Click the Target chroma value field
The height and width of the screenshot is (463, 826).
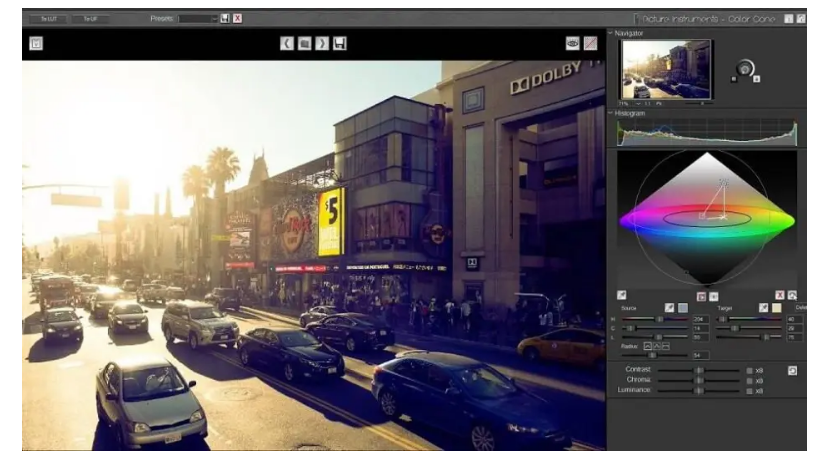[x=794, y=328]
